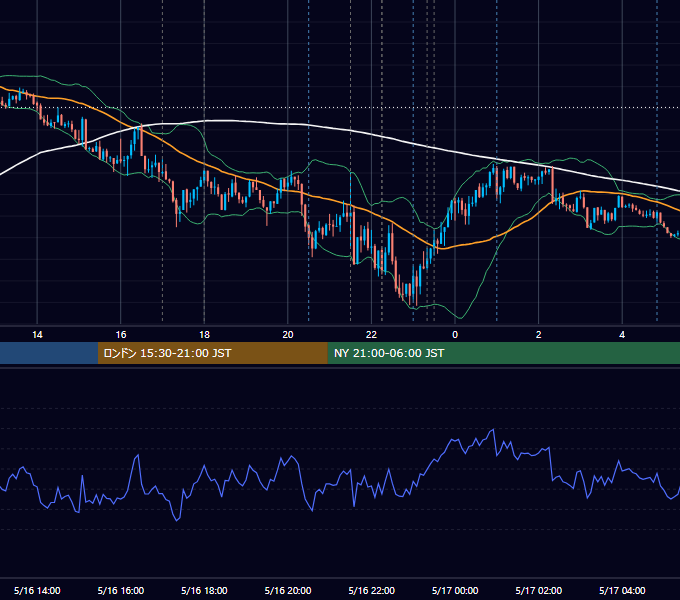This screenshot has height=600, width=680.
Task: Click the 18 hour label on price chart axis
Action: click(x=204, y=335)
